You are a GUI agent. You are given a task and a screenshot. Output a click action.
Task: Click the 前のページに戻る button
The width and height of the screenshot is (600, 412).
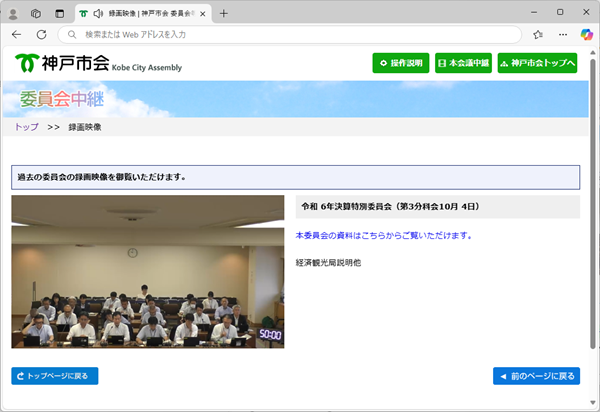pyautogui.click(x=536, y=376)
